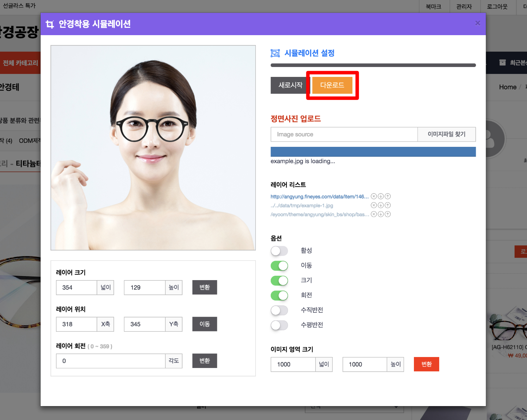
Task: Remove the angyung.fineyes.com layer with its X icon
Action: pos(374,196)
